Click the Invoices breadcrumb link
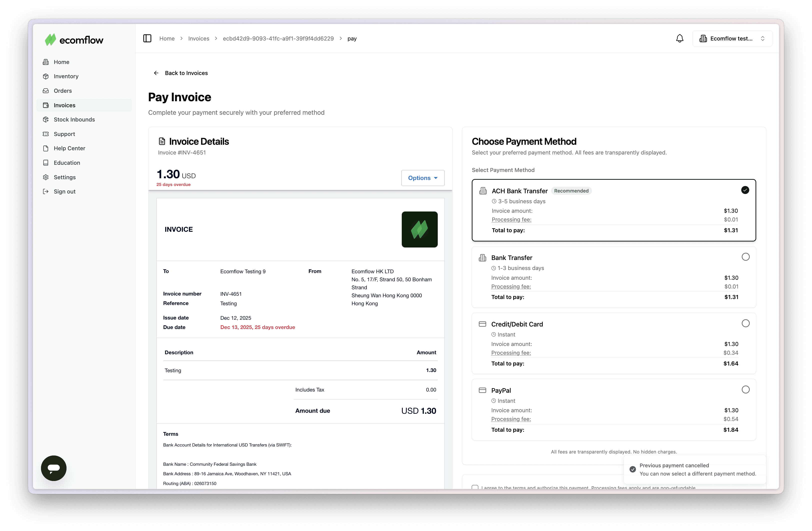This screenshot has width=812, height=531. click(198, 38)
